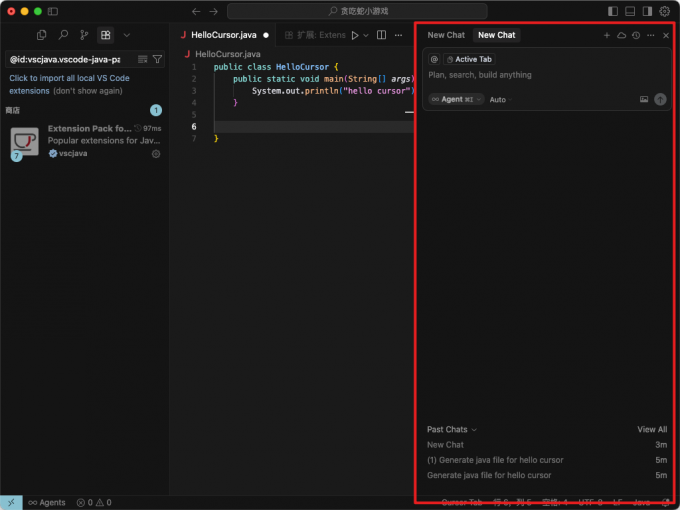
Task: Click the filter extensions funnel icon
Action: pos(157,59)
